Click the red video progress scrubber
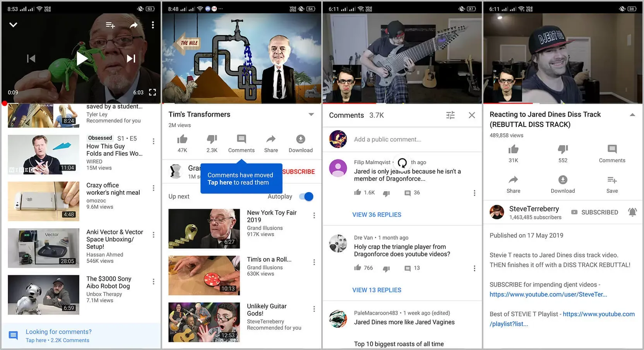Screen dimensions: 644x350 (x=4, y=103)
